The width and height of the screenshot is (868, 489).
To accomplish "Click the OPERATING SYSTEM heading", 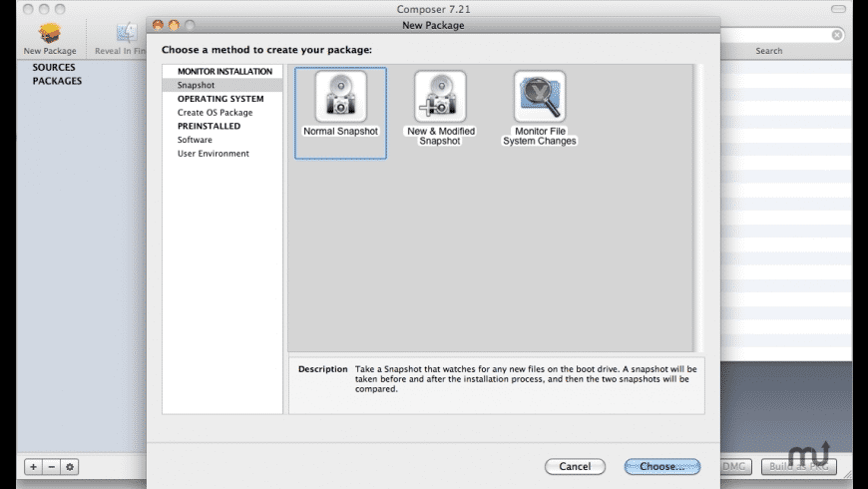I will [x=220, y=99].
